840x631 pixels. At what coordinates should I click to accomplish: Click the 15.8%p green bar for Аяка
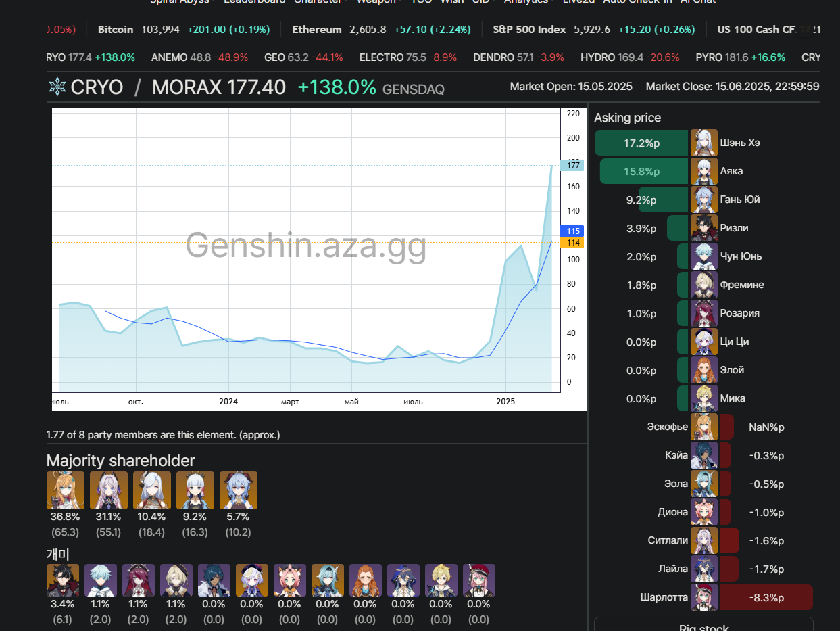click(644, 171)
